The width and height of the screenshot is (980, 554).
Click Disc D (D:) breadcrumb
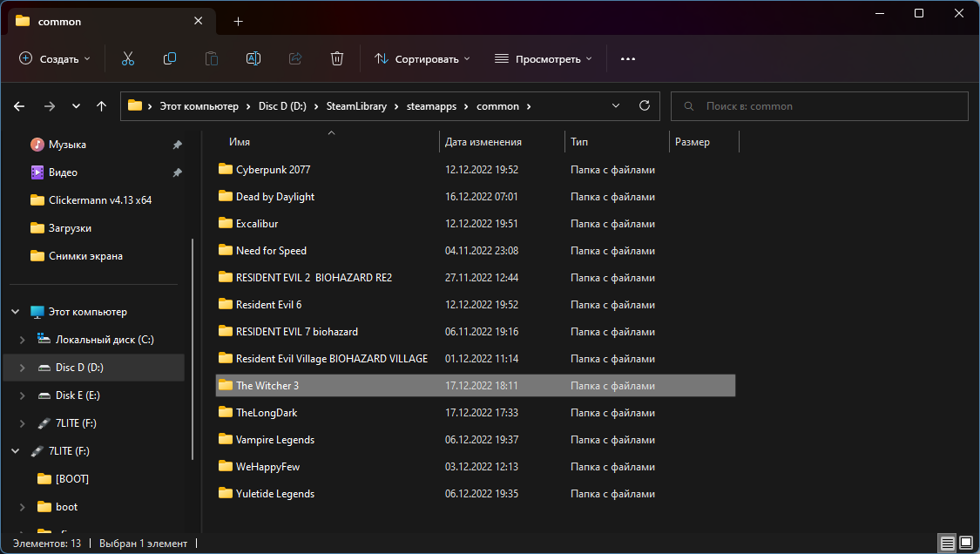coord(282,106)
